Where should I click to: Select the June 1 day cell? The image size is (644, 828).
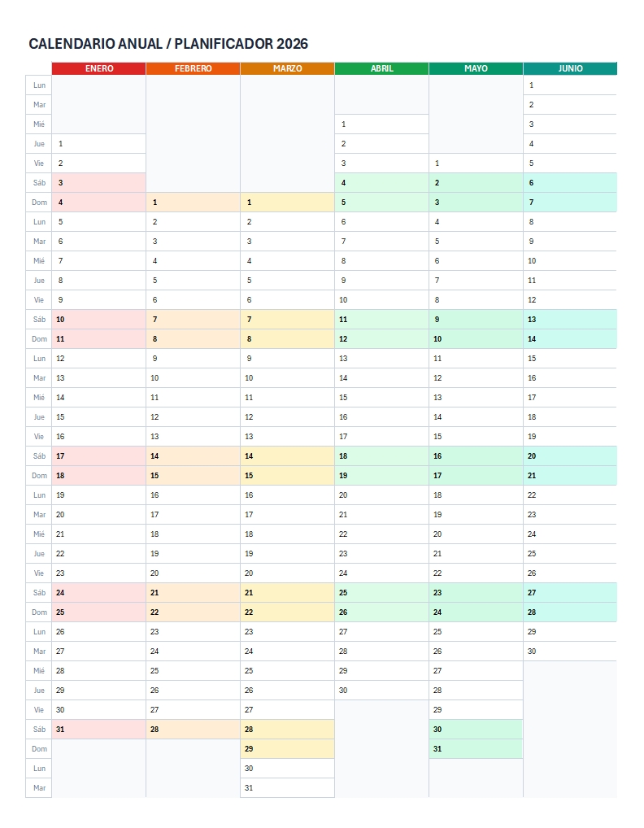click(570, 85)
